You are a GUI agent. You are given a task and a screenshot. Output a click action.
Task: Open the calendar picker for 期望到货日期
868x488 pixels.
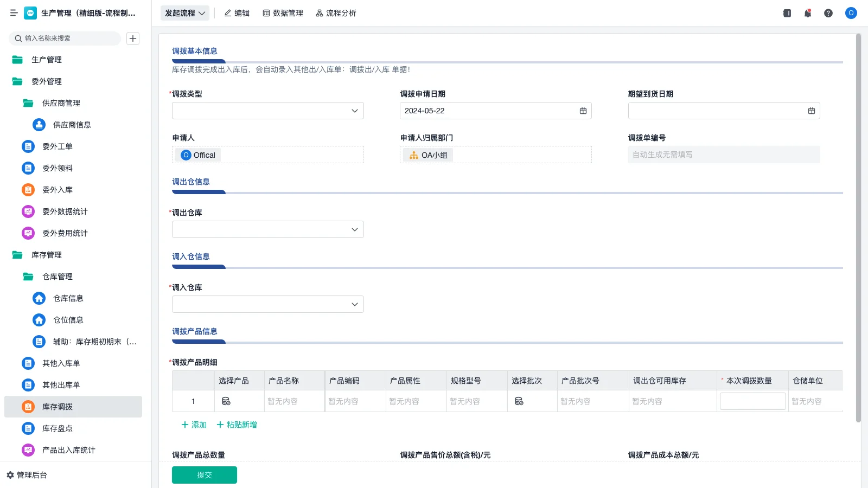[x=811, y=111]
